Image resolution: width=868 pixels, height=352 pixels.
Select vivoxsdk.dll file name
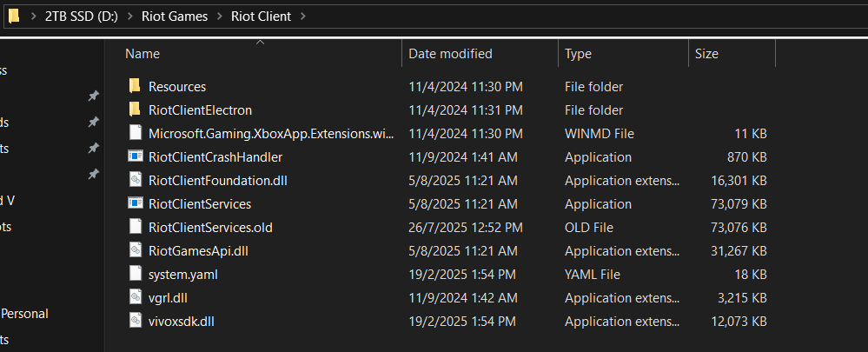(x=181, y=321)
